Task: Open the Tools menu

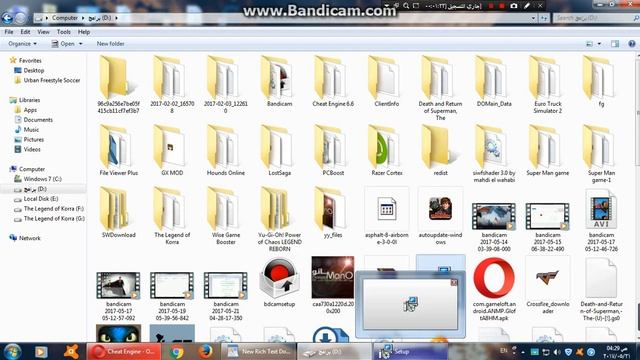Action: point(64,32)
